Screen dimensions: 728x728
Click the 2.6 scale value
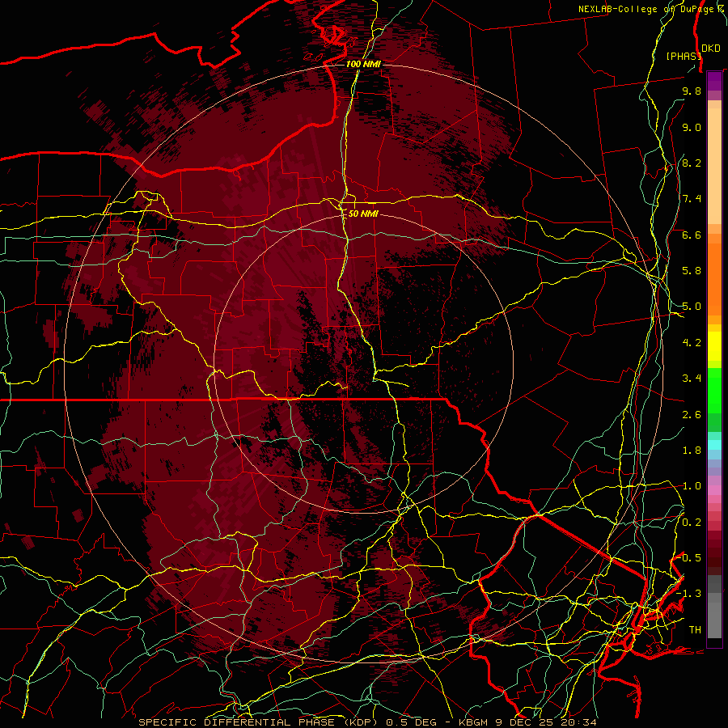tap(692, 414)
